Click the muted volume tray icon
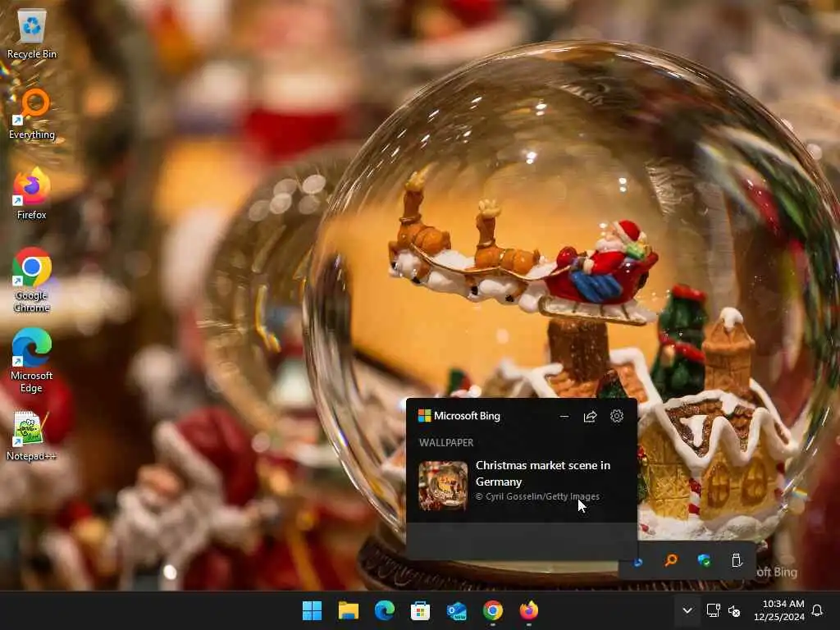This screenshot has width=840, height=630. pyautogui.click(x=734, y=610)
